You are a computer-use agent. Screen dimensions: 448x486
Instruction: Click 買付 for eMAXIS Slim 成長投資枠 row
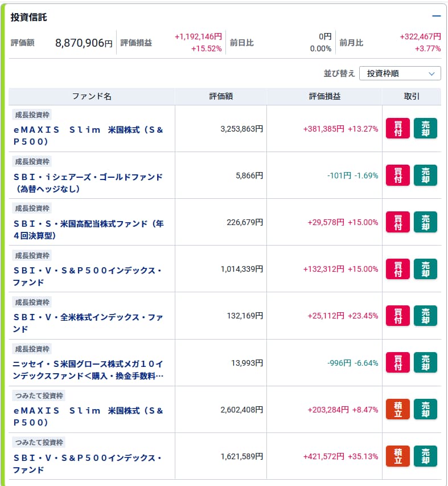(397, 128)
